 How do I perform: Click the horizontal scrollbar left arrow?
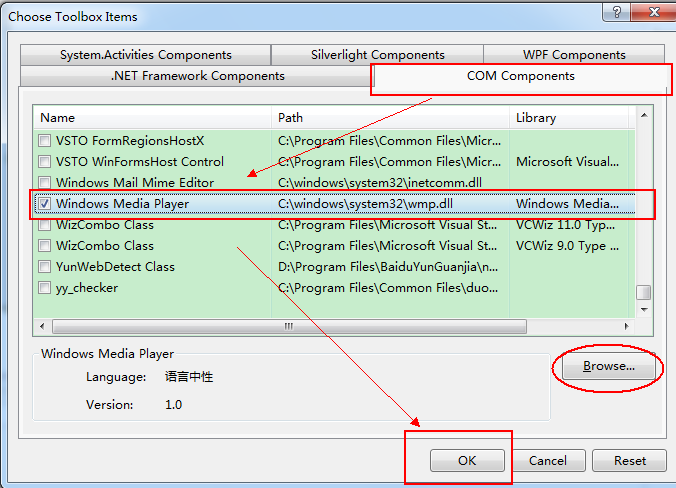tap(42, 326)
